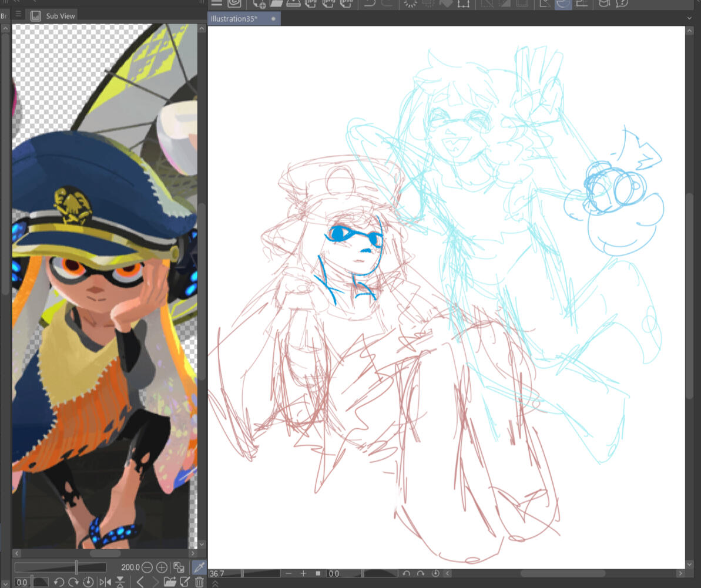Rotate Sub View image left
Viewport: 701px width, 588px height.
click(59, 582)
